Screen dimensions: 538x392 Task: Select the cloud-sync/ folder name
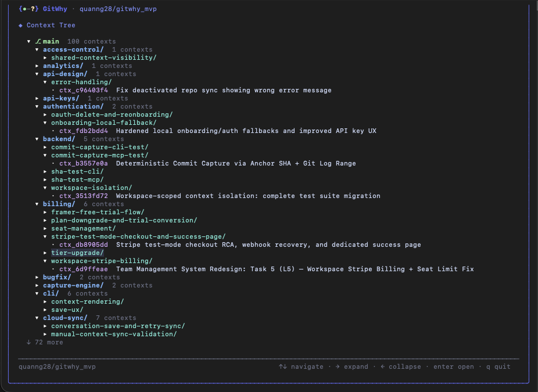coord(65,318)
